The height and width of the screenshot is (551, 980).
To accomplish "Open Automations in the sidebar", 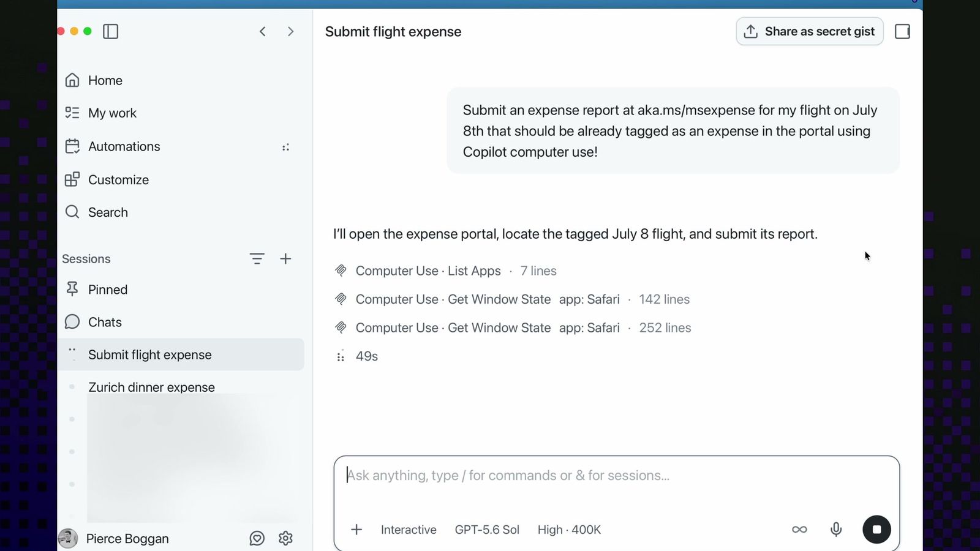I will [124, 146].
